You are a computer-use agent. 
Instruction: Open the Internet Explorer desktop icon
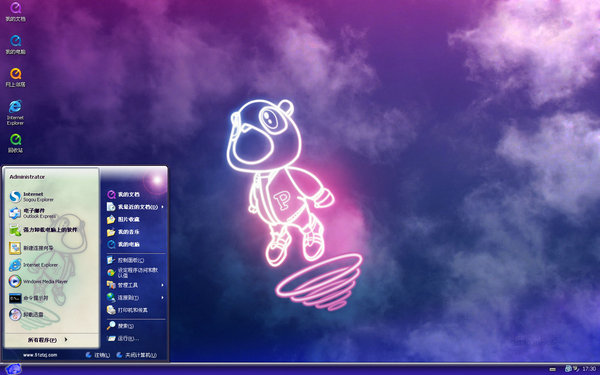click(15, 112)
